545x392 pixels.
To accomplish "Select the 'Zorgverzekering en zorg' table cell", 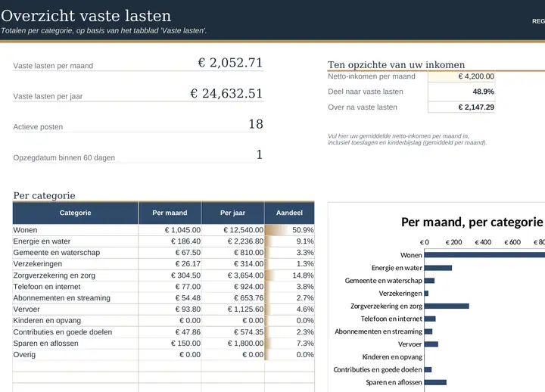I will click(x=76, y=275).
